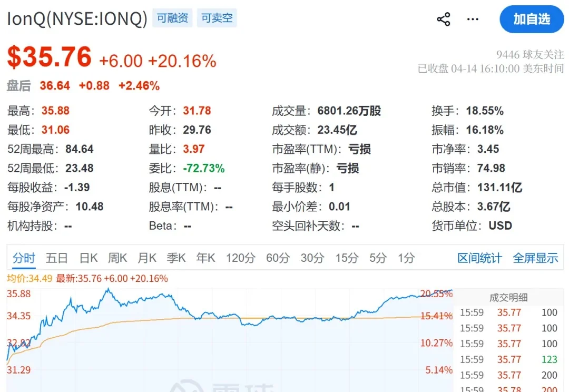569x392 pixels.
Task: Open the share menu icon
Action: point(443,18)
